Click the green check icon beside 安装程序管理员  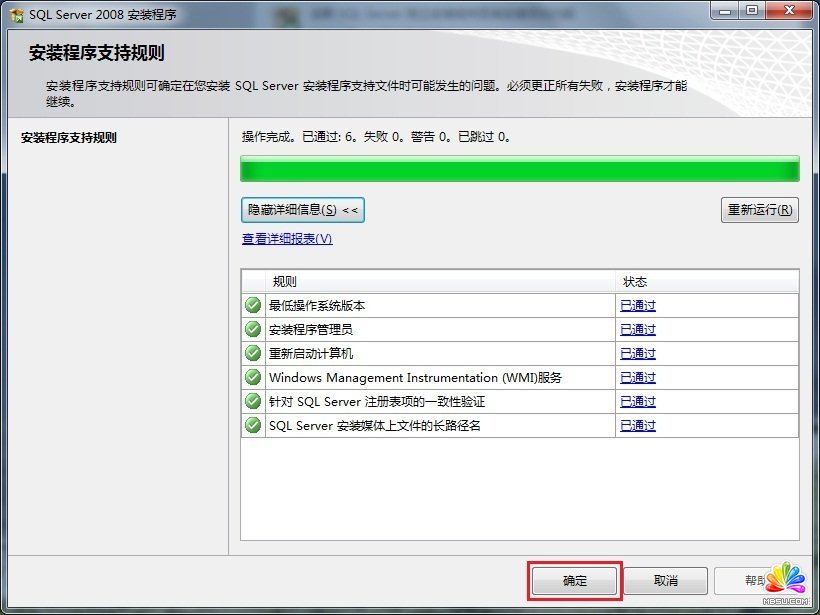click(x=253, y=329)
